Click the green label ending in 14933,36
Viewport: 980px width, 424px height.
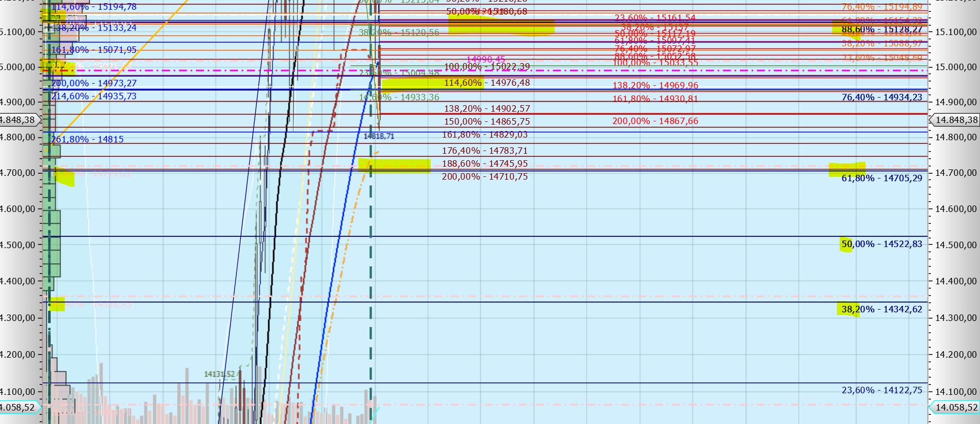coord(399,97)
